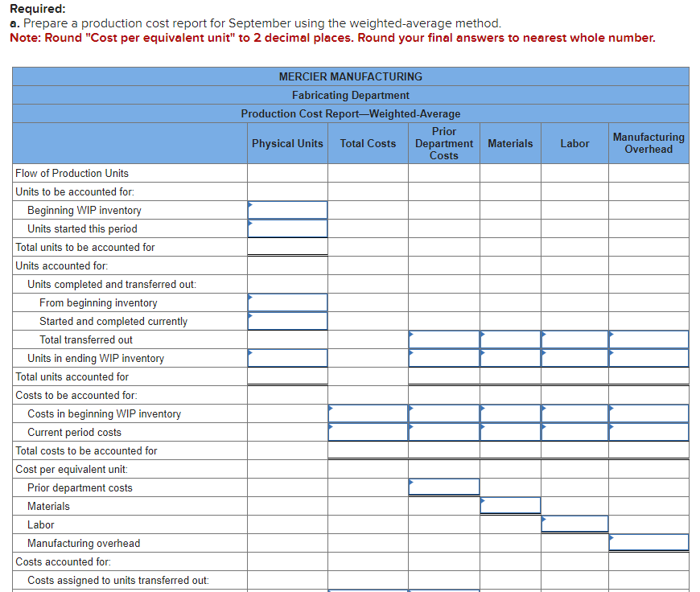The width and height of the screenshot is (700, 592).
Task: Select the Prior Department Costs cell for Total transferred out
Action: point(444,339)
